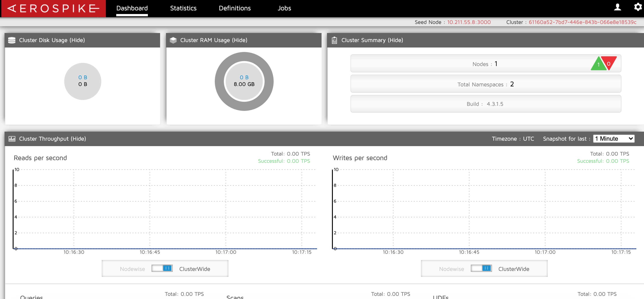Collapse the Cluster Disk Usage panel
Image resolution: width=644 pixels, height=299 pixels.
[77, 40]
